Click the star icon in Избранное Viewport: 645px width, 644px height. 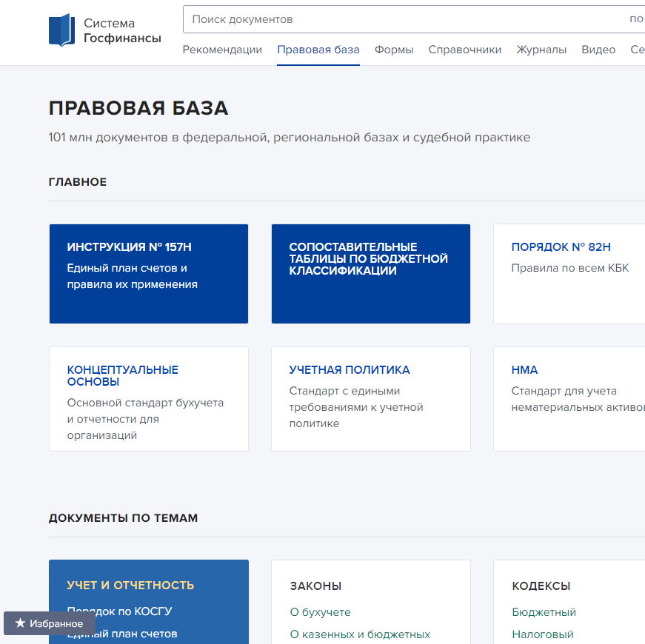coord(20,623)
